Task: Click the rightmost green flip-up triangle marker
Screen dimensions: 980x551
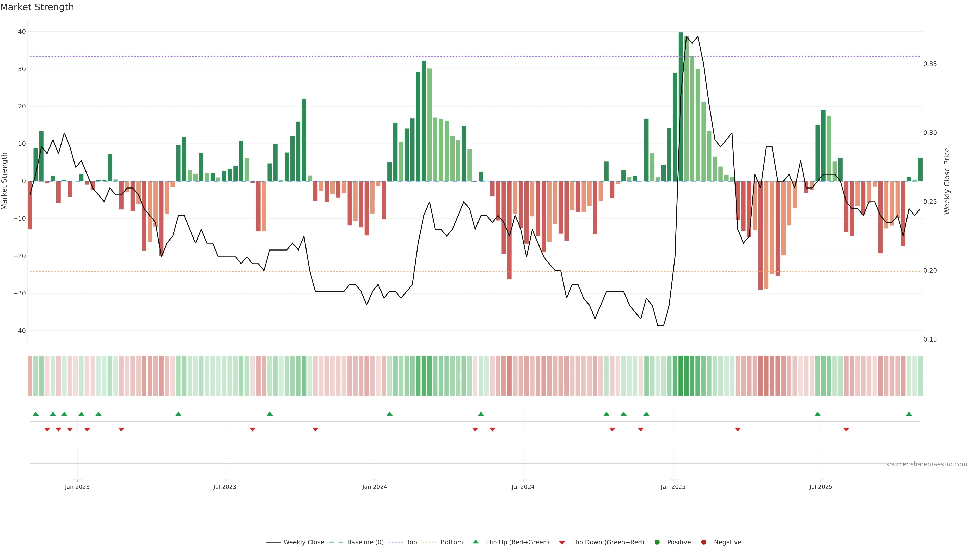Action: click(909, 414)
